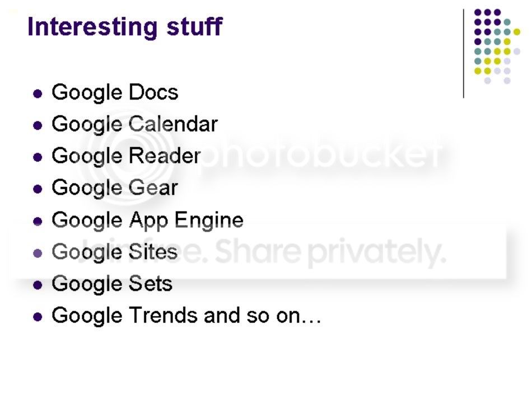Click the colored dot pattern decoration
532x399 pixels.
(x=497, y=46)
